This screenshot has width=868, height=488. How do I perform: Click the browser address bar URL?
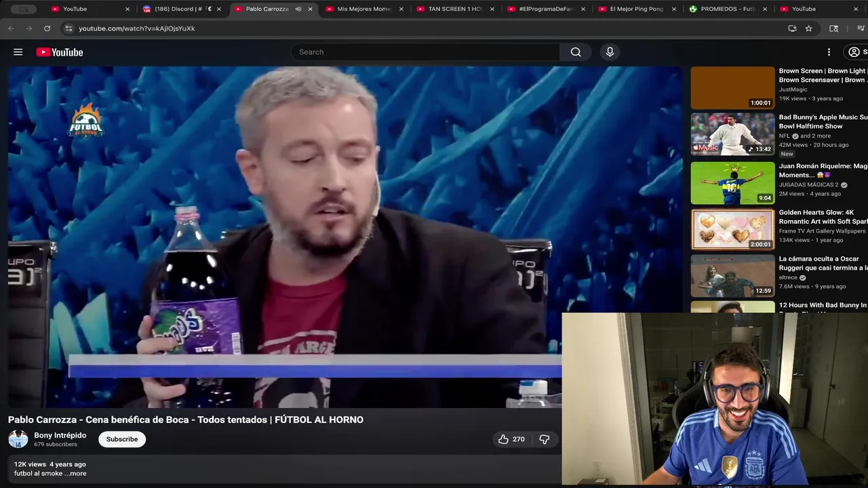(x=137, y=28)
